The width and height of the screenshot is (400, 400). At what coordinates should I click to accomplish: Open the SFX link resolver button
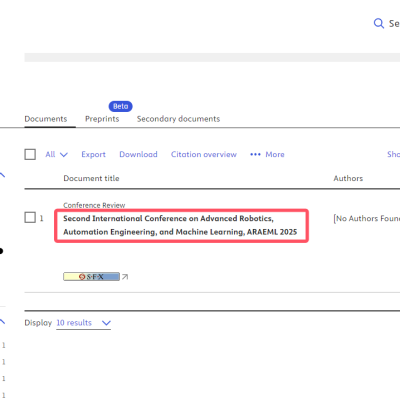click(x=91, y=277)
